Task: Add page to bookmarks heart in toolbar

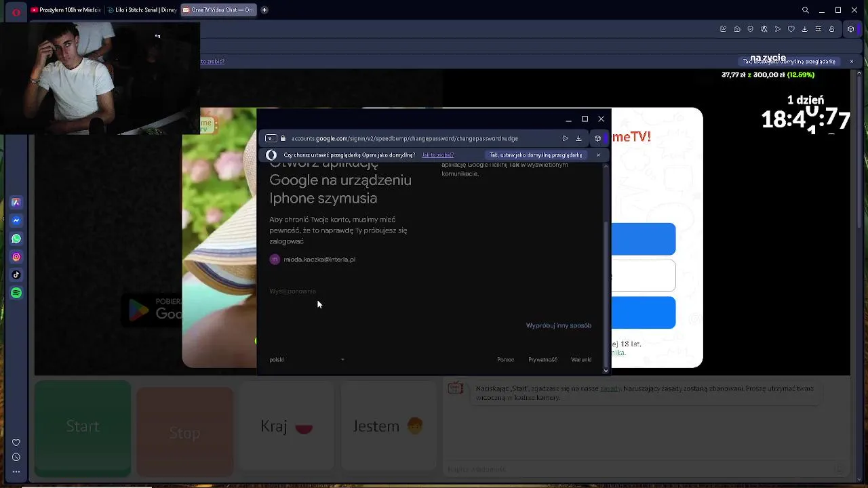Action: point(791,29)
